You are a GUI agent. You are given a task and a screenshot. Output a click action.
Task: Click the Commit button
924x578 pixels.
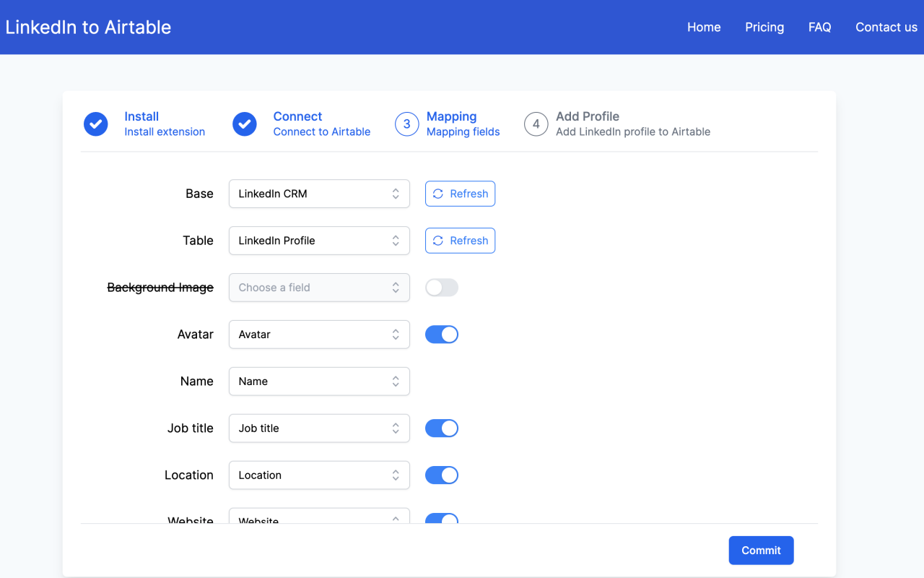point(761,550)
